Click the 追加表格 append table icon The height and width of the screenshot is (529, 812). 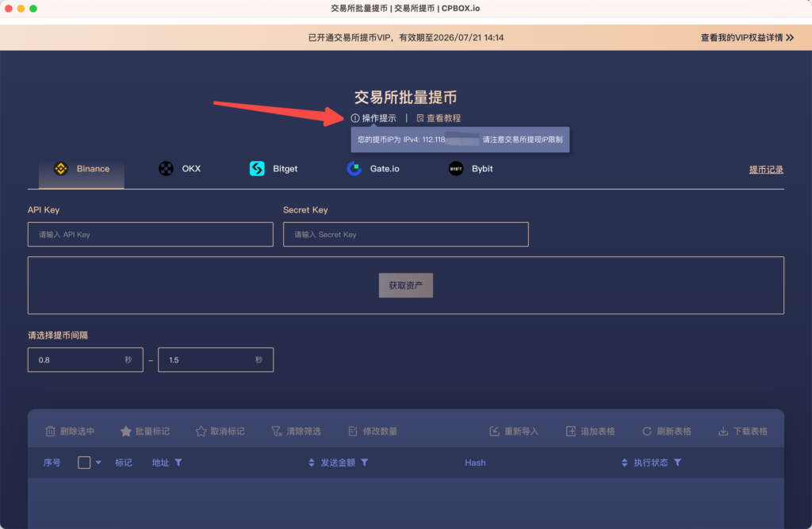click(571, 431)
